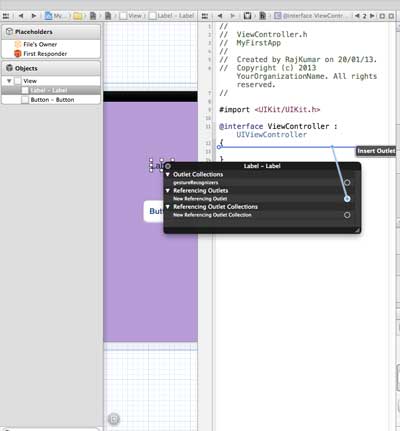Open the @interface ViewController jump bar segment
The height and width of the screenshot is (431, 400).
pyautogui.click(x=312, y=16)
